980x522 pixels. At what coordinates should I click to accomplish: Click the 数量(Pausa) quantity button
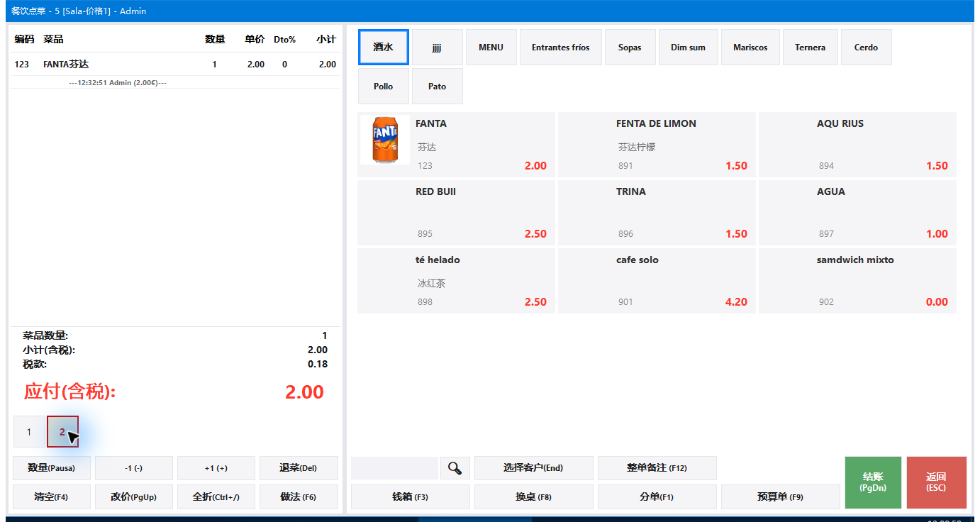pos(52,468)
